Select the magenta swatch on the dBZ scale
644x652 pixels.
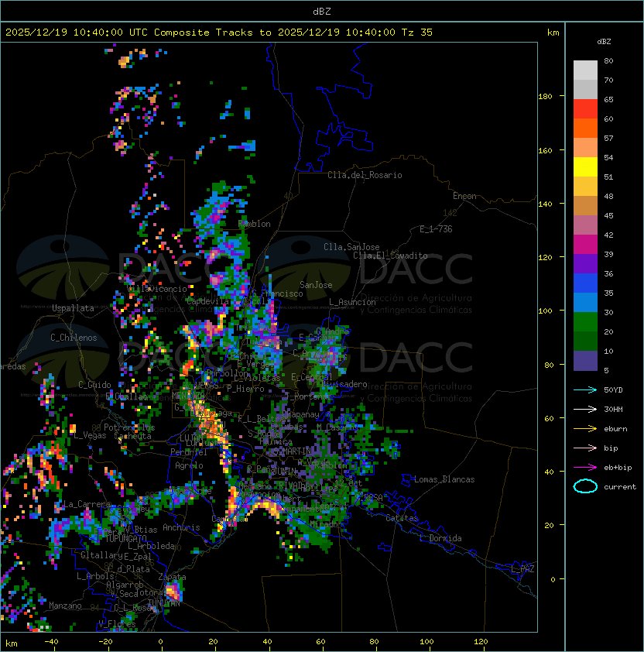585,245
